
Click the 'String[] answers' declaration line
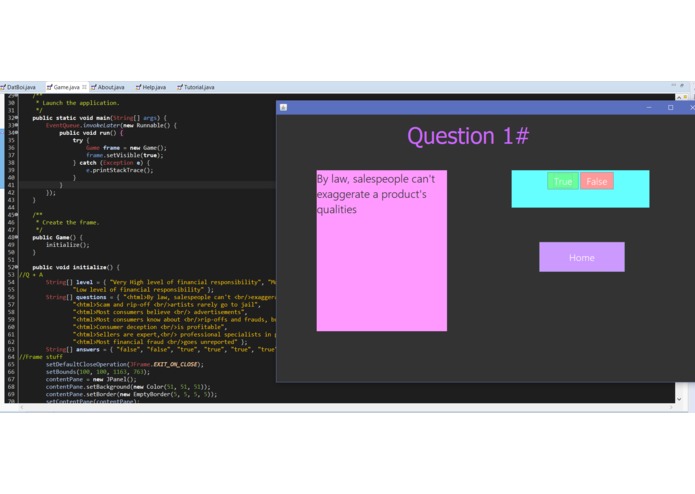[x=160, y=350]
